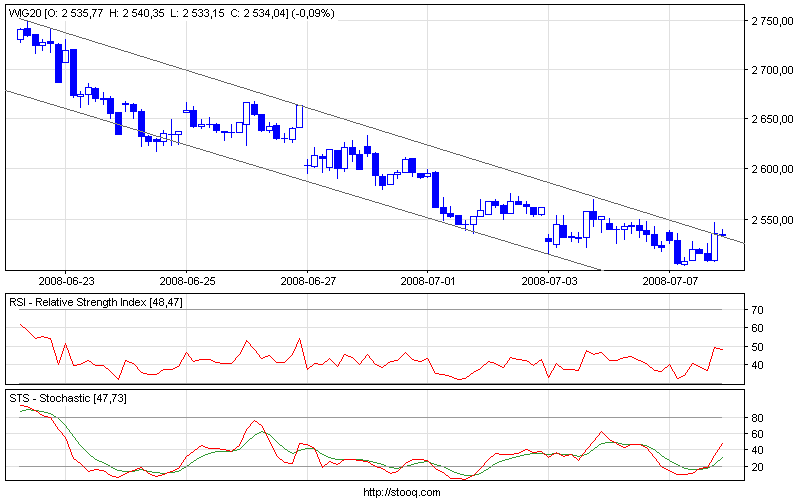Click the 2 550,00 price axis label

772,220
